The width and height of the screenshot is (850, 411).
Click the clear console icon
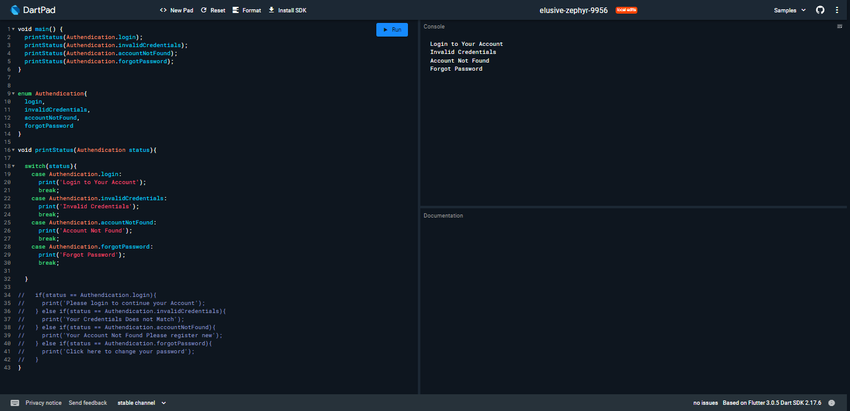(x=840, y=26)
